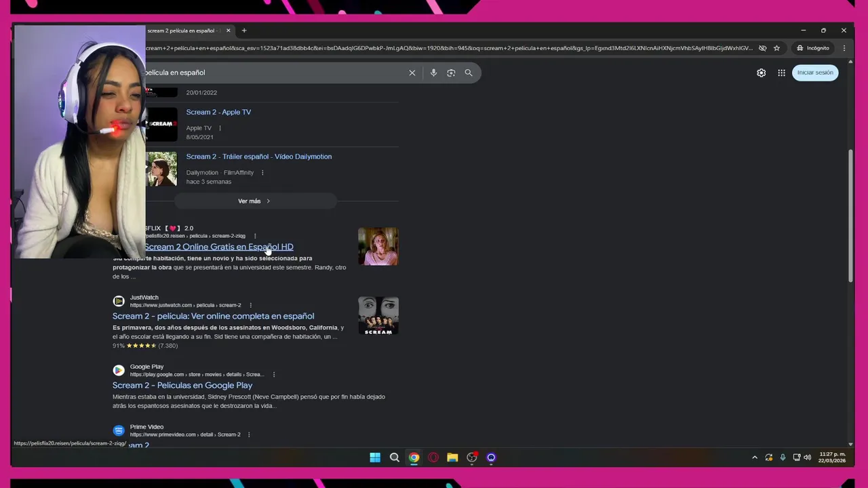Image resolution: width=868 pixels, height=488 pixels.
Task: Open Google Play result options menu
Action: click(273, 374)
